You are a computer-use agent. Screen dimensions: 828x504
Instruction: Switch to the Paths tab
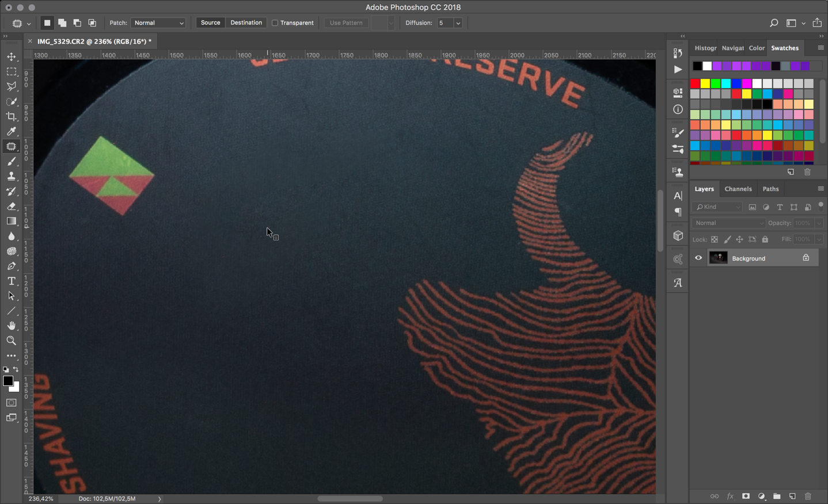click(770, 189)
